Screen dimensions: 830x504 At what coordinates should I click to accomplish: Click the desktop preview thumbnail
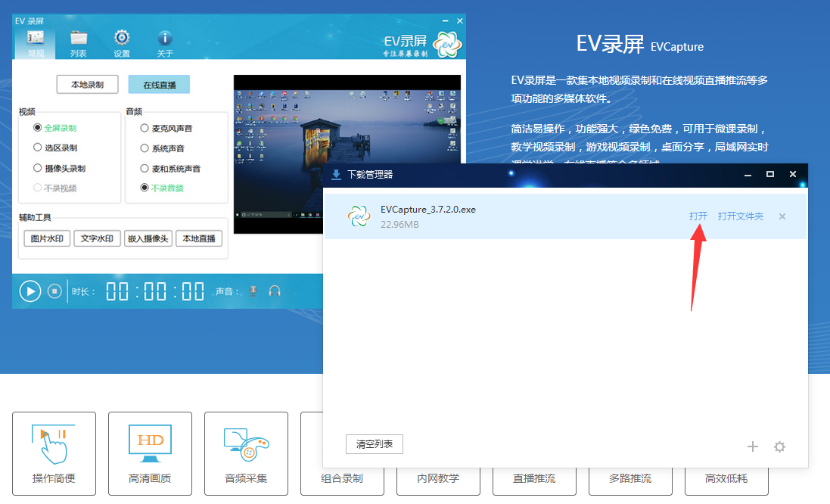[x=347, y=154]
